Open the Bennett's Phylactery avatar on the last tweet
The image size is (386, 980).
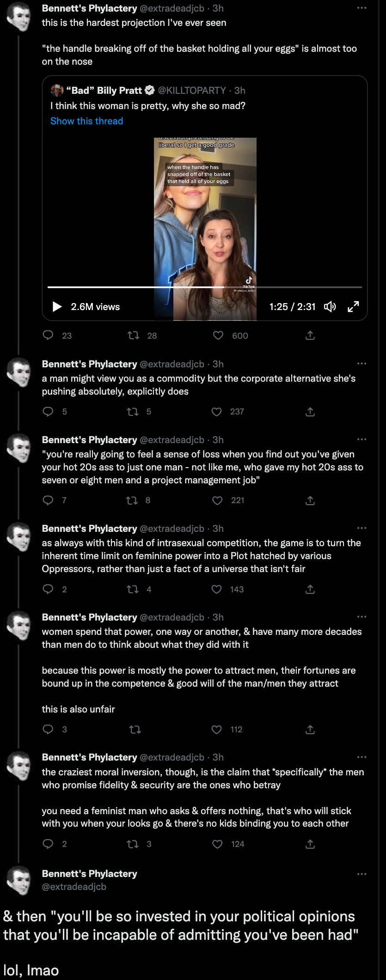(19, 881)
